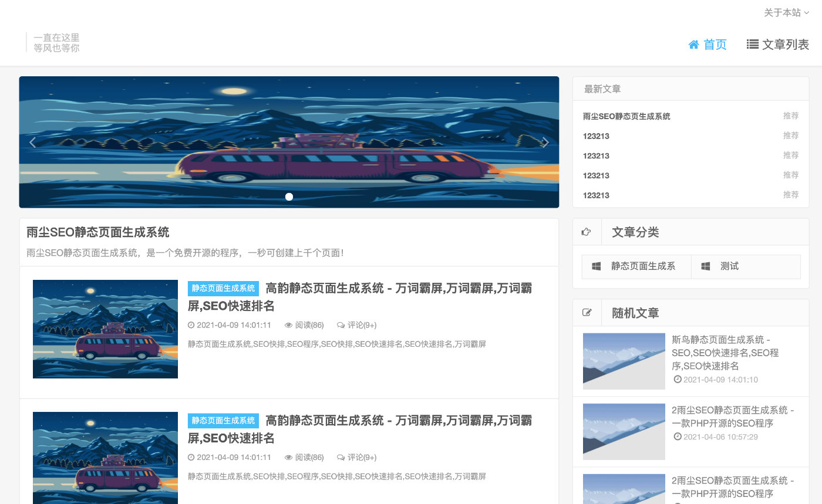Click 推荐 label next to 雨尘SEO静态页面生成系统
Image resolution: width=822 pixels, height=504 pixels.
tap(791, 116)
